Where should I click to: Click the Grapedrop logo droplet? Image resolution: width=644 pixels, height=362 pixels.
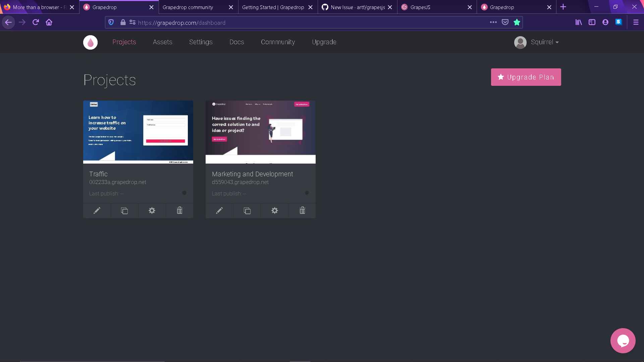point(90,42)
